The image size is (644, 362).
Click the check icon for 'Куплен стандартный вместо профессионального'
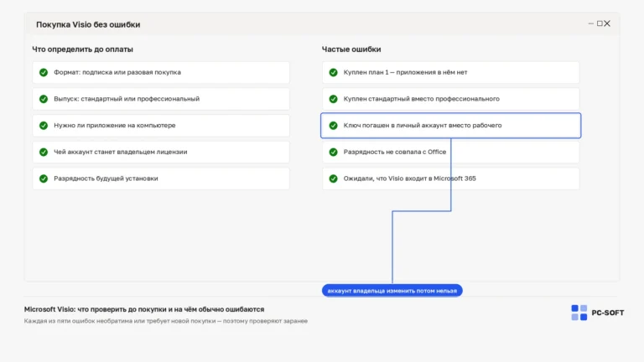(333, 99)
